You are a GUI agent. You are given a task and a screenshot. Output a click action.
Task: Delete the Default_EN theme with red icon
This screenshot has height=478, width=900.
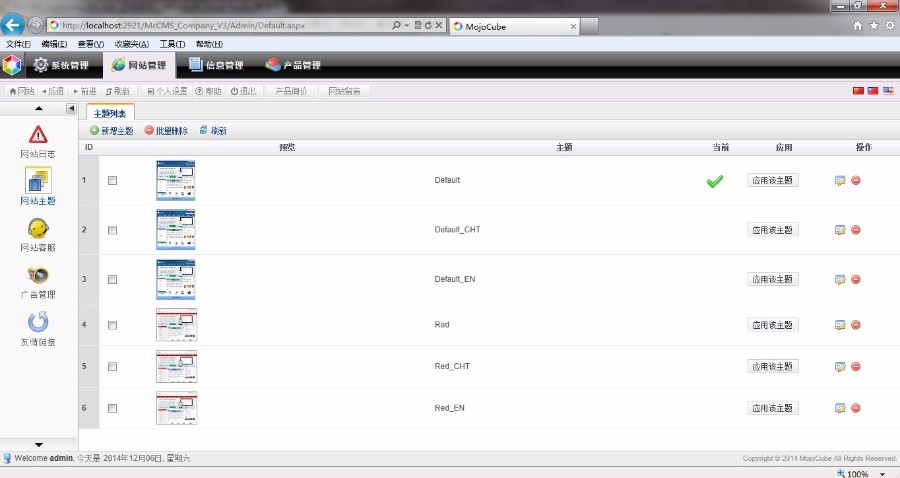(856, 279)
